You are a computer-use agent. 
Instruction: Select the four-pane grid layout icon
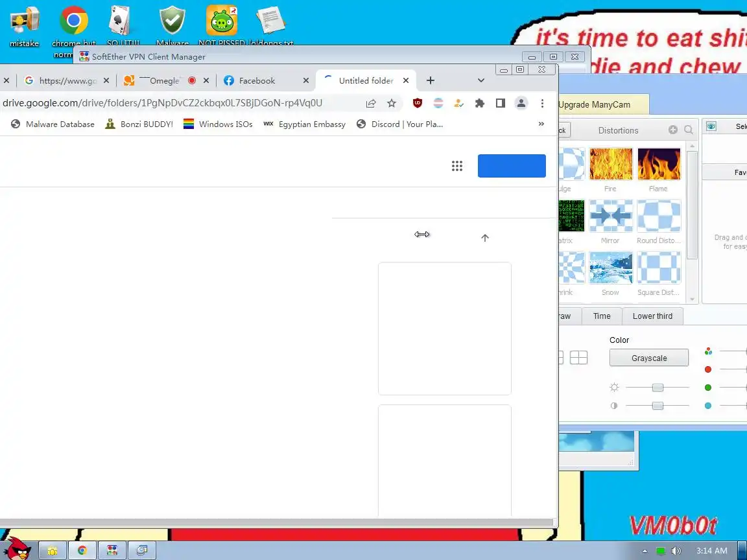pos(578,358)
